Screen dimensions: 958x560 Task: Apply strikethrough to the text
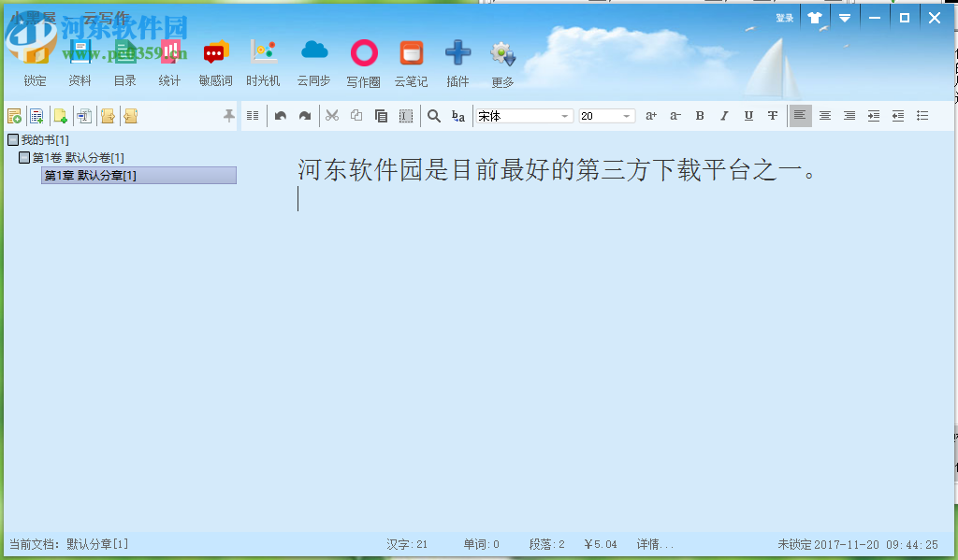pos(772,115)
